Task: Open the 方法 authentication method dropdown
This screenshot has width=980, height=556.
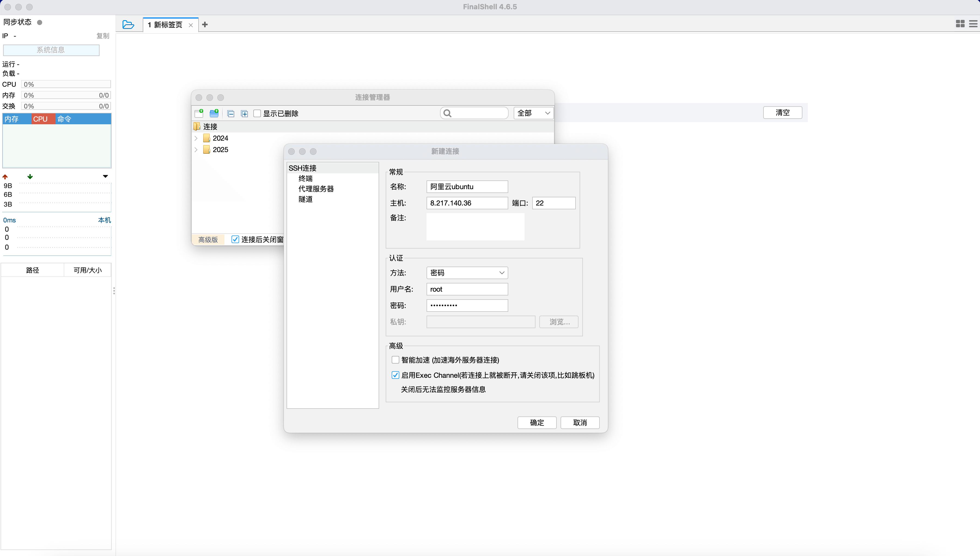Action: coord(467,273)
